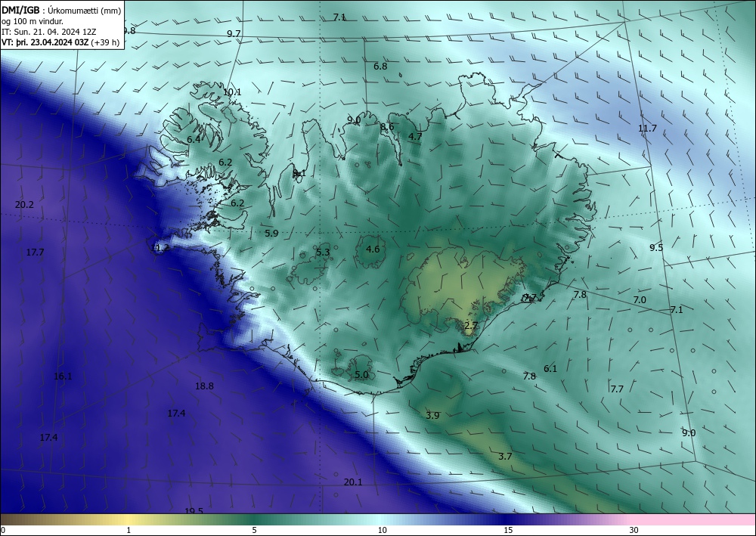Select the 3.9 value label
The height and width of the screenshot is (536, 756).
pos(432,415)
